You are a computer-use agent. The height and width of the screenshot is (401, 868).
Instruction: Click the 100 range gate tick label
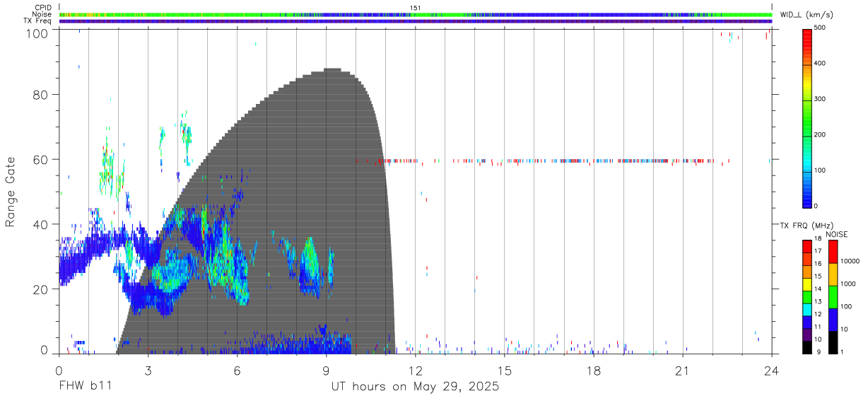tap(38, 33)
